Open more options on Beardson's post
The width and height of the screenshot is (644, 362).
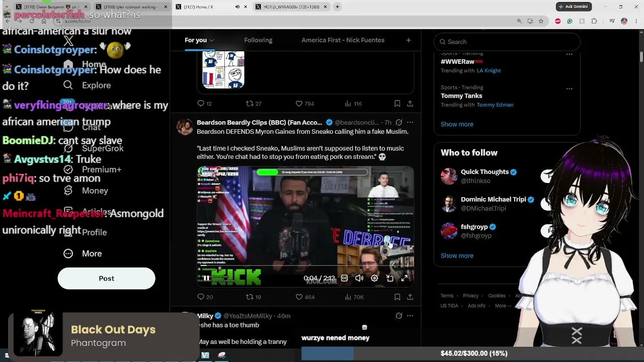coord(410,122)
